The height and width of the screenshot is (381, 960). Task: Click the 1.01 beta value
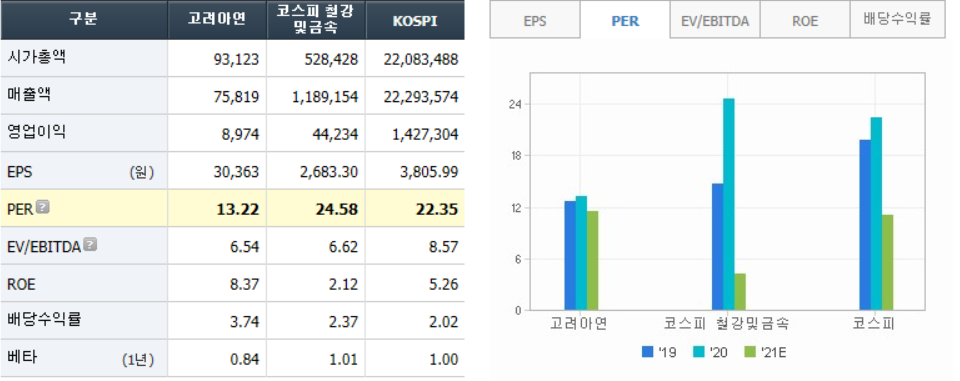344,359
